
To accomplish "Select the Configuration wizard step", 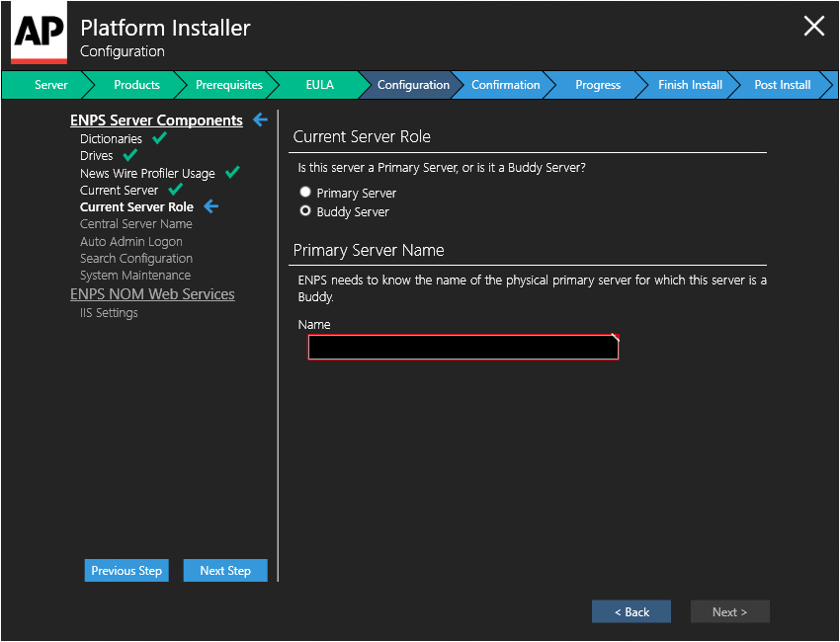I will (413, 85).
